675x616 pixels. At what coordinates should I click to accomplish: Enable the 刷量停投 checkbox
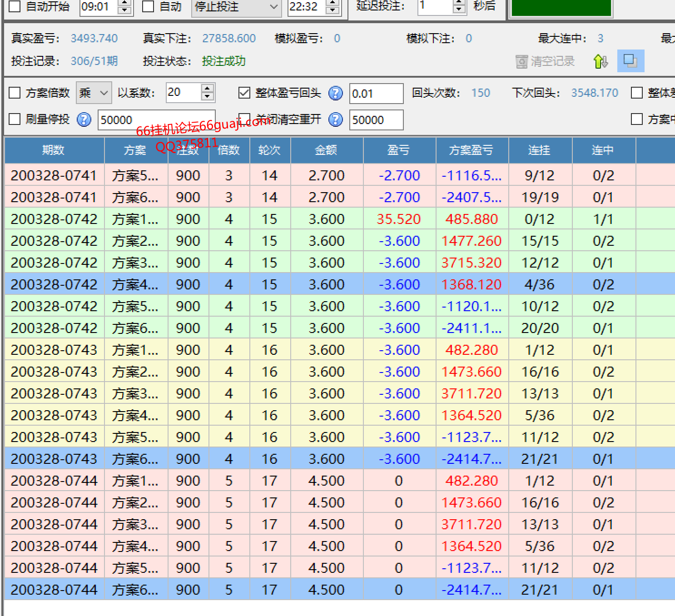(15, 119)
